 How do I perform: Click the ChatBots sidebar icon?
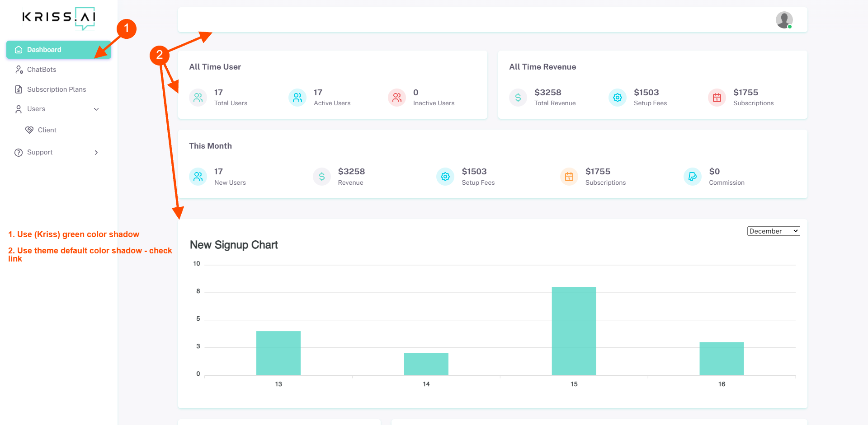tap(19, 70)
